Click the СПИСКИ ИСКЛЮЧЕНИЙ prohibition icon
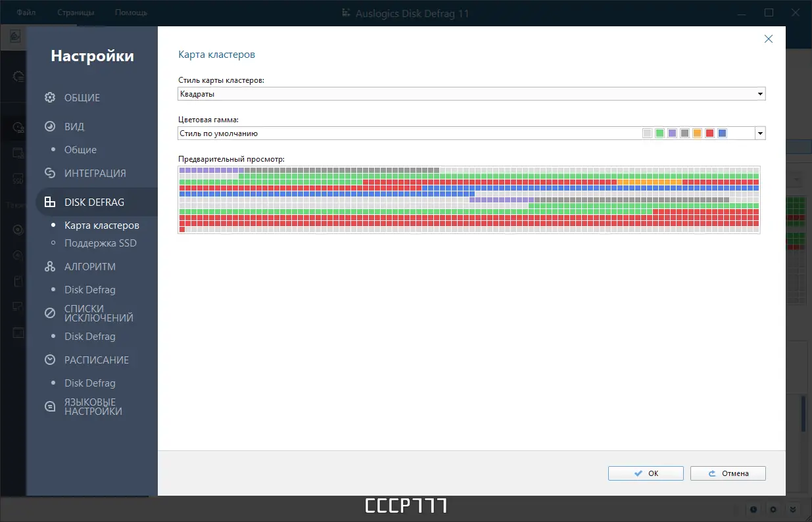This screenshot has height=522, width=812. pyautogui.click(x=49, y=312)
